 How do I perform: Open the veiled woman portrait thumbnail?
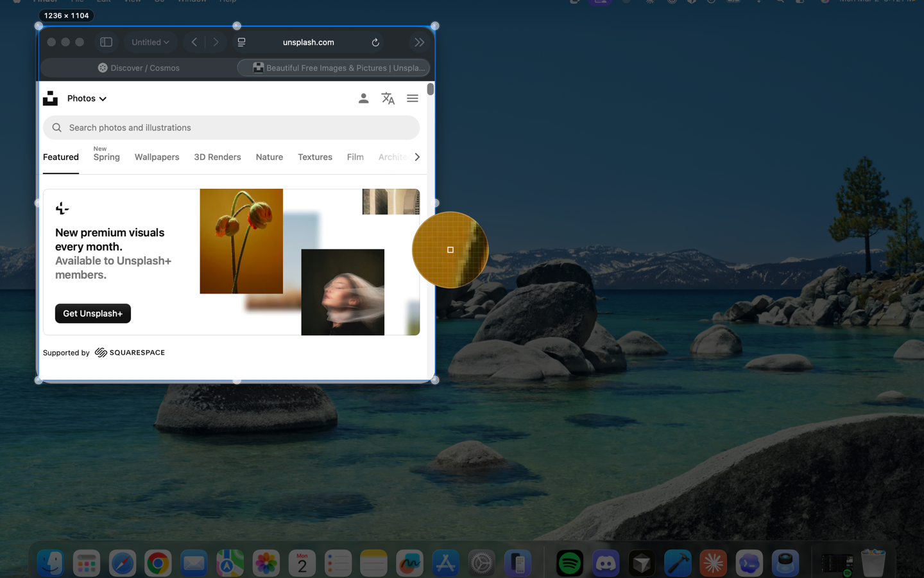click(x=343, y=292)
